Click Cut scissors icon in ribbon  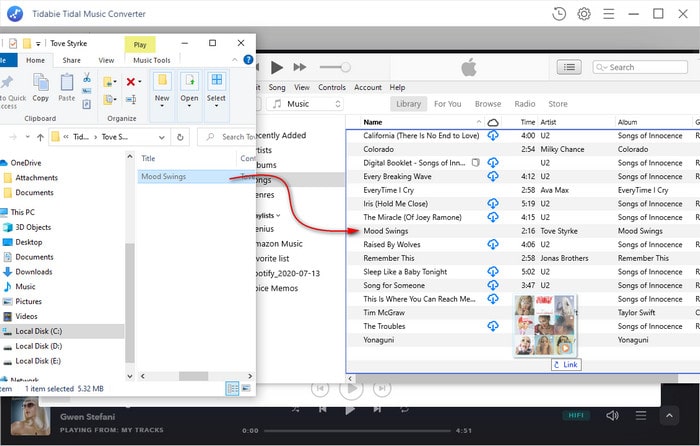coord(87,78)
